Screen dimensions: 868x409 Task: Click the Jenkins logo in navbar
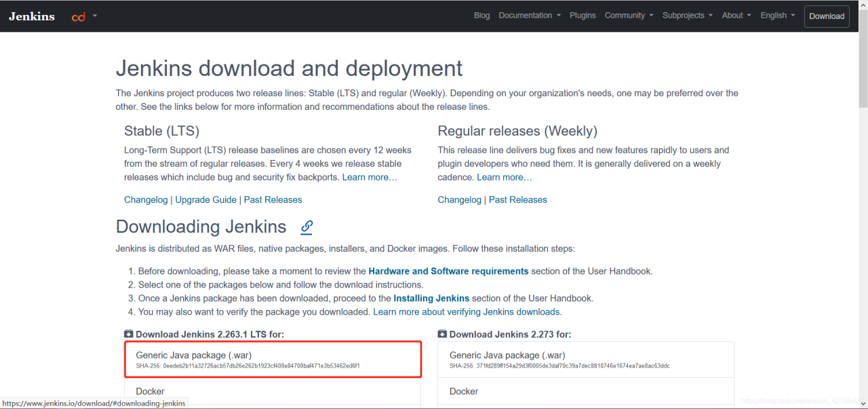[32, 16]
